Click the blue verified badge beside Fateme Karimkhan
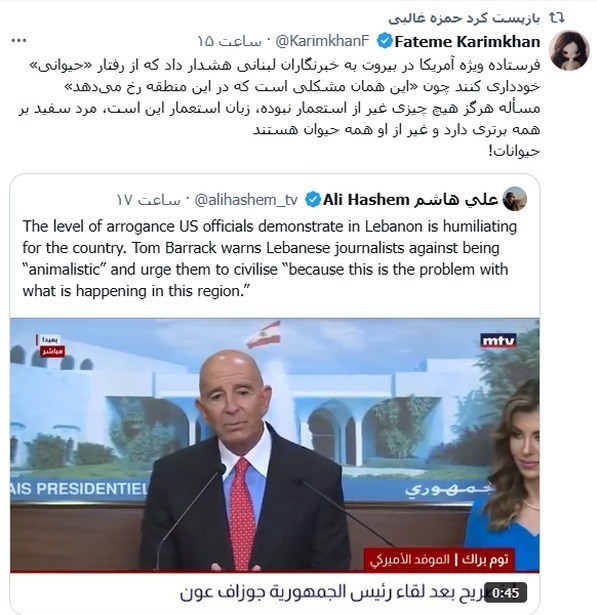597x615 pixels. (x=384, y=41)
